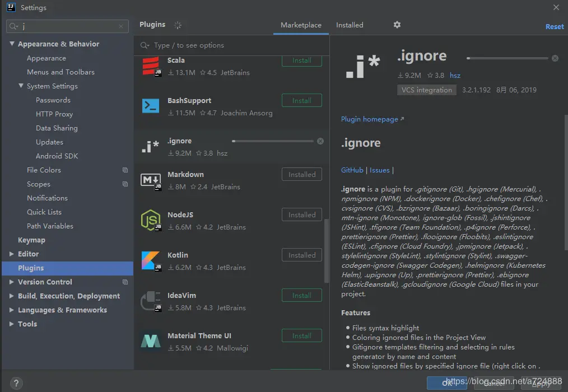
Task: Open the Appearance settings page
Action: (x=46, y=58)
